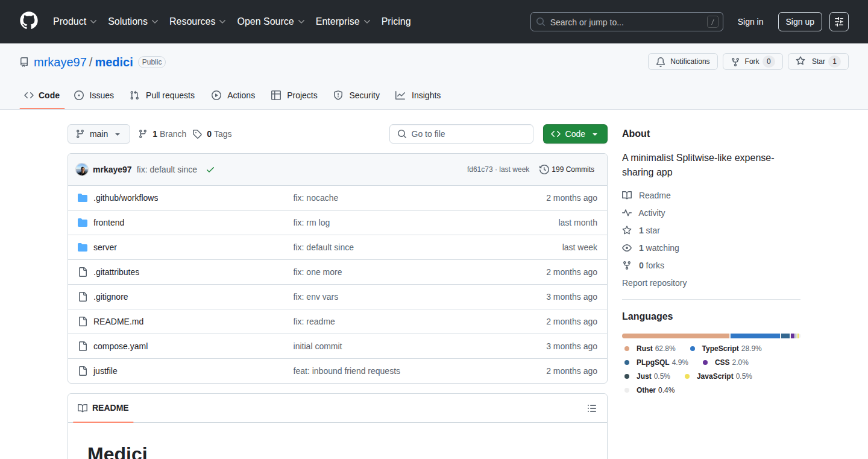Open the main branch selector dropdown
The height and width of the screenshot is (459, 868).
(99, 134)
